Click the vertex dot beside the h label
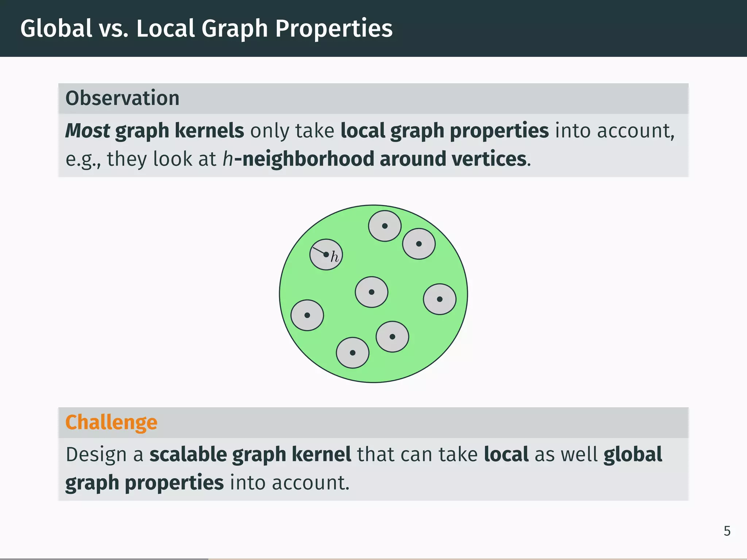Viewport: 747px width, 560px height. [x=326, y=254]
